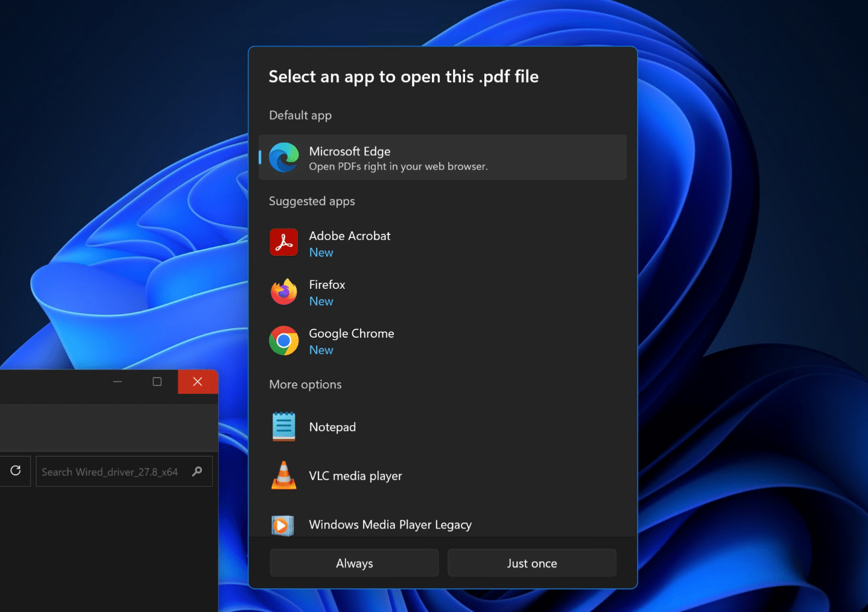The width and height of the screenshot is (868, 612).
Task: Choose the Adobe Acrobat icon
Action: coord(284,242)
